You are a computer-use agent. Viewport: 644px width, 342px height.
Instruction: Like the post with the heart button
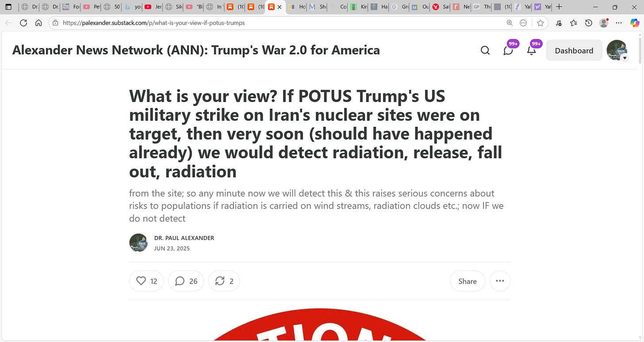pos(146,281)
